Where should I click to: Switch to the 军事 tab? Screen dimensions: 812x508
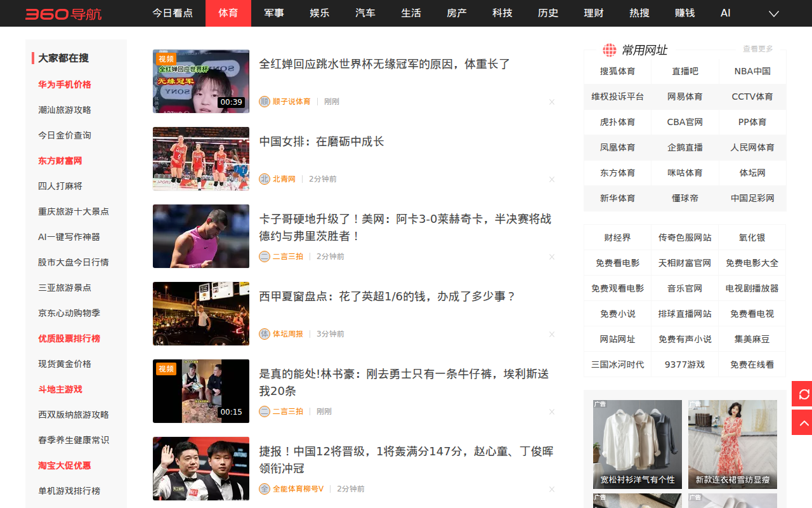[274, 13]
